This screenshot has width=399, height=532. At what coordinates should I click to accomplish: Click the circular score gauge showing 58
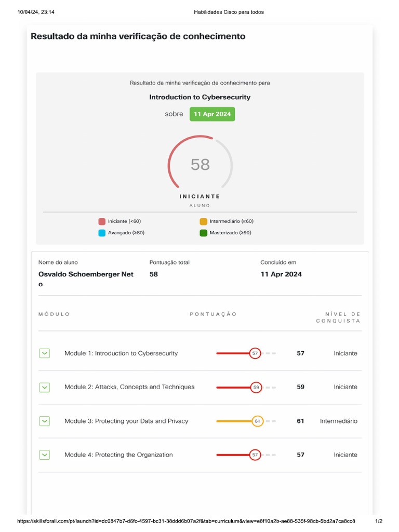[x=200, y=164]
